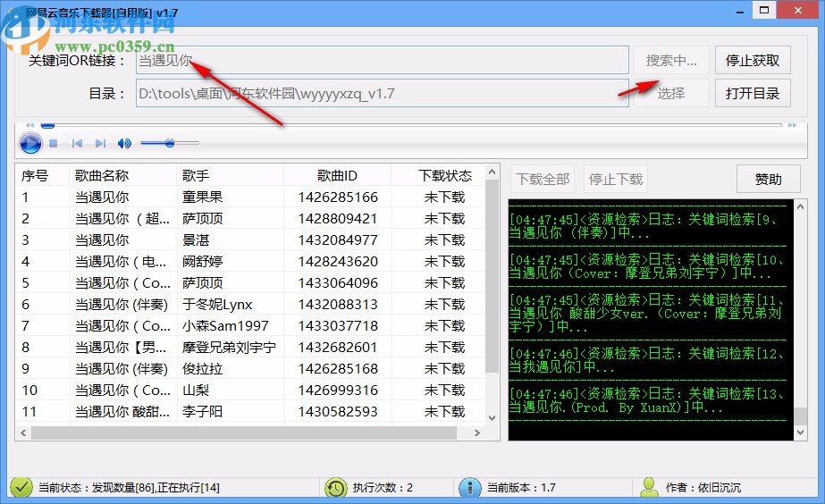This screenshot has height=504, width=825.
Task: Skip to the next track
Action: pyautogui.click(x=100, y=143)
